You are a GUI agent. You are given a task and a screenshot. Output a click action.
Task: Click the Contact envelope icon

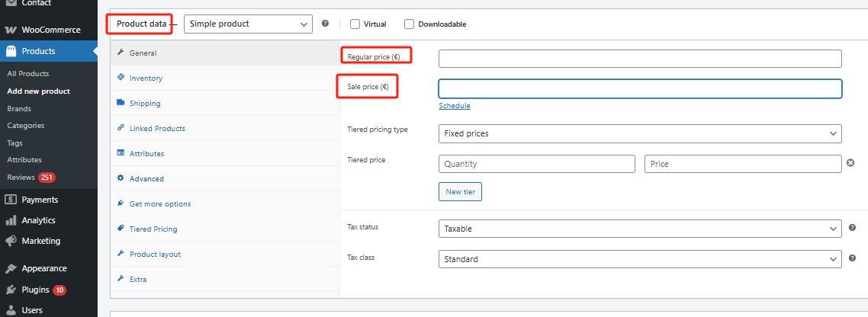[11, 3]
